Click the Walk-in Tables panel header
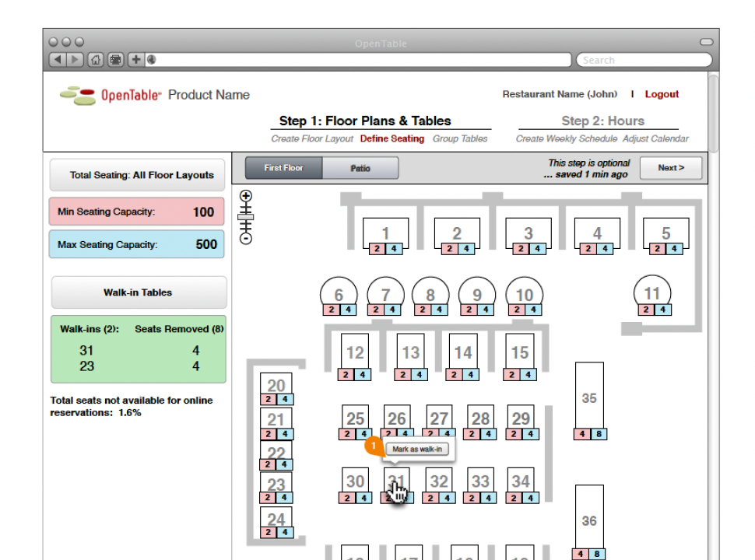 click(x=138, y=292)
